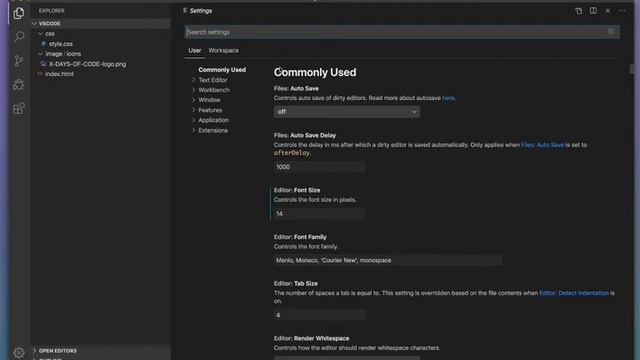
Task: Click the Tab Size field showing 4
Action: pyautogui.click(x=319, y=315)
